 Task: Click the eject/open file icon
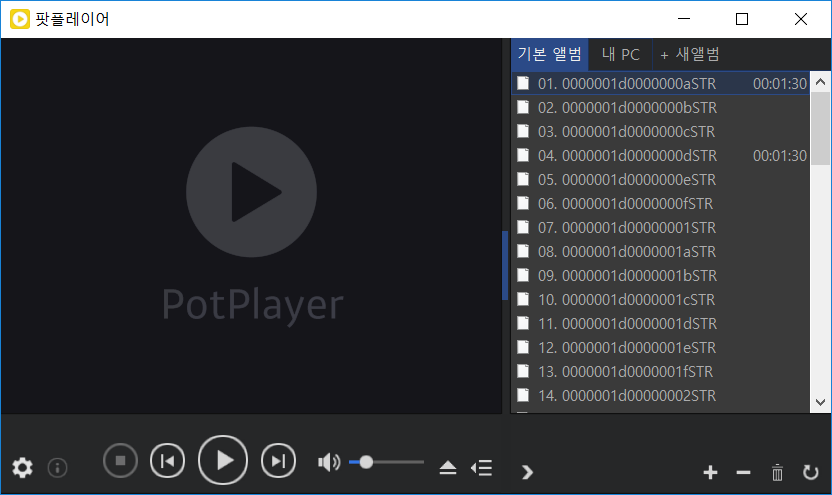(x=448, y=467)
